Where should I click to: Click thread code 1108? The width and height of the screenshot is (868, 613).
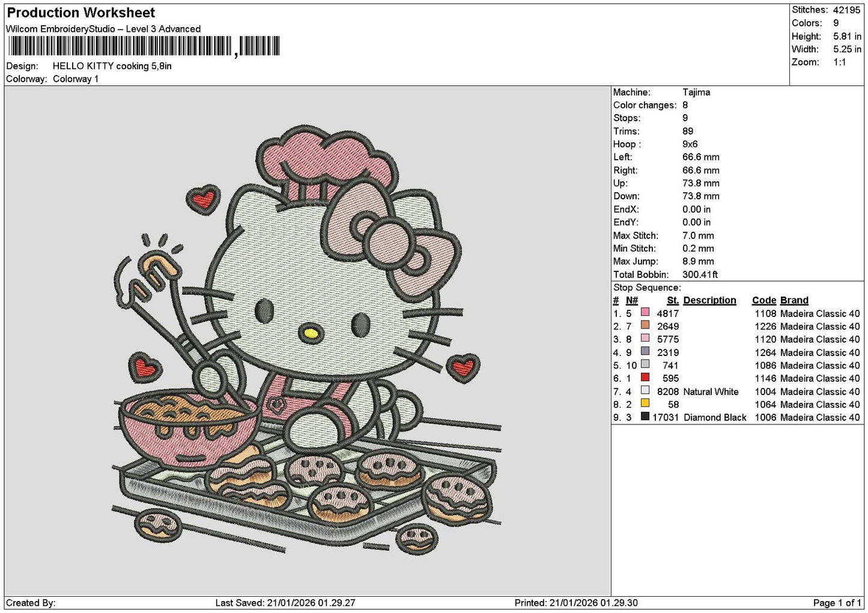(x=766, y=313)
